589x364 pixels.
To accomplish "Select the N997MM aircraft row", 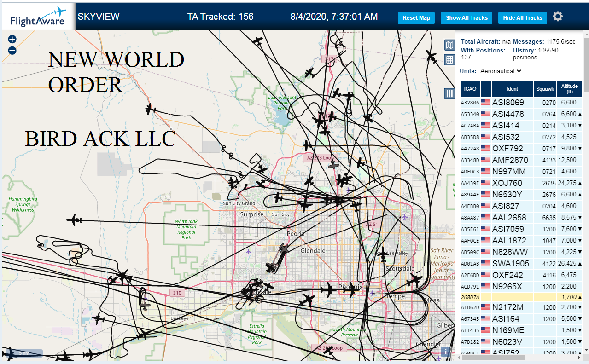I will click(x=522, y=172).
